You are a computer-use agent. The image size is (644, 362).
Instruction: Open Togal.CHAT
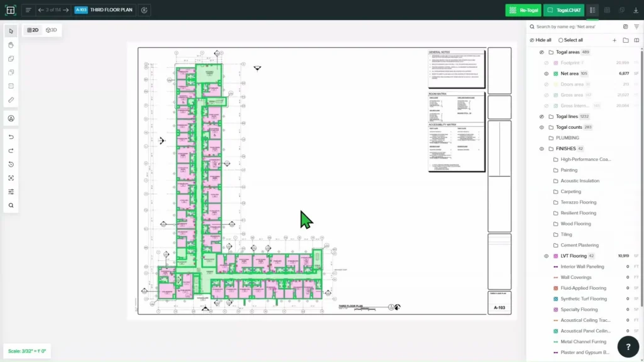pos(563,10)
